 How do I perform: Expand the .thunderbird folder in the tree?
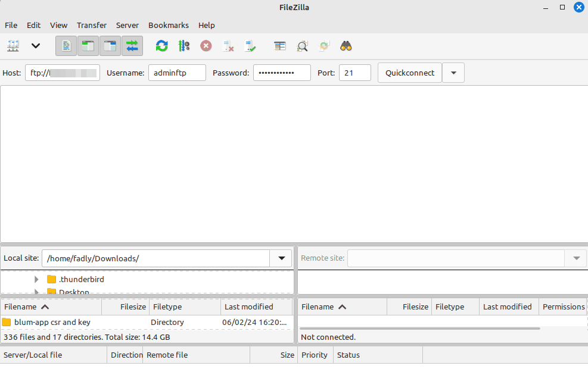coord(36,279)
